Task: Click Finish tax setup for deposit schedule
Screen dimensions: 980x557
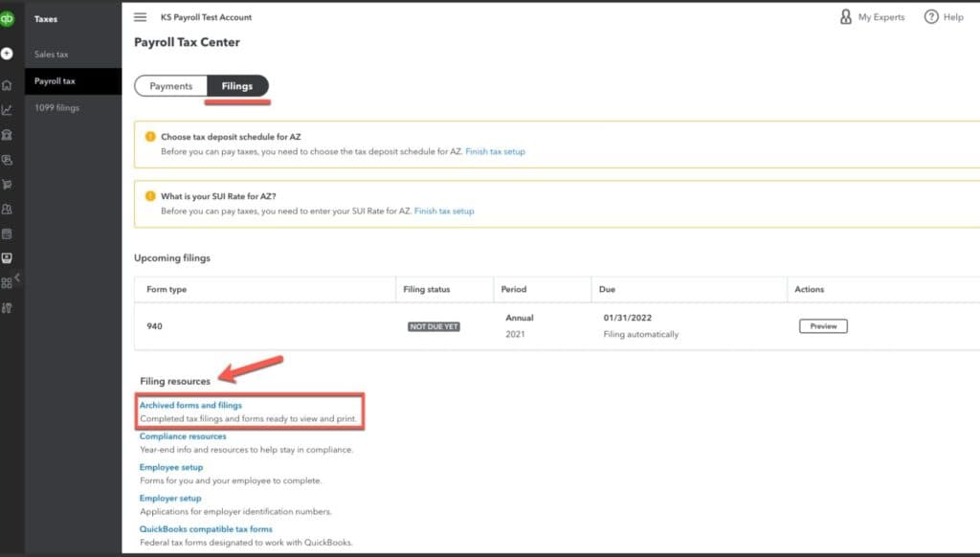Action: click(495, 151)
